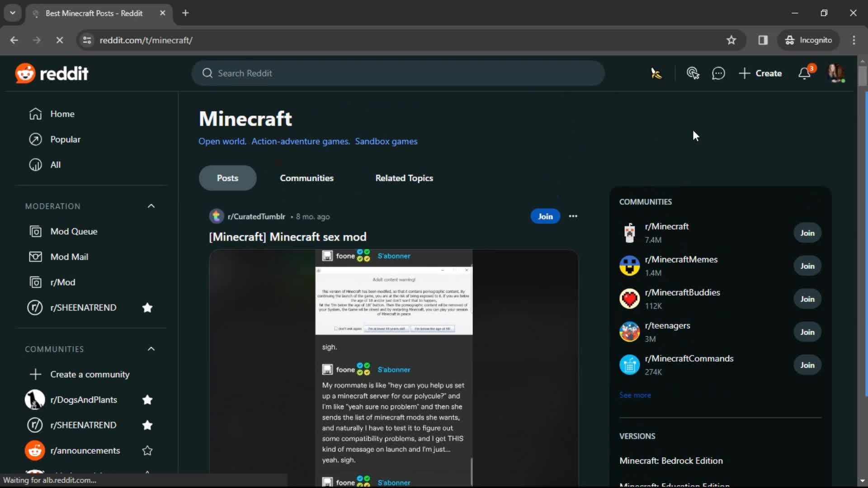Click the award/coins icon in header
This screenshot has width=868, height=488.
(x=656, y=73)
